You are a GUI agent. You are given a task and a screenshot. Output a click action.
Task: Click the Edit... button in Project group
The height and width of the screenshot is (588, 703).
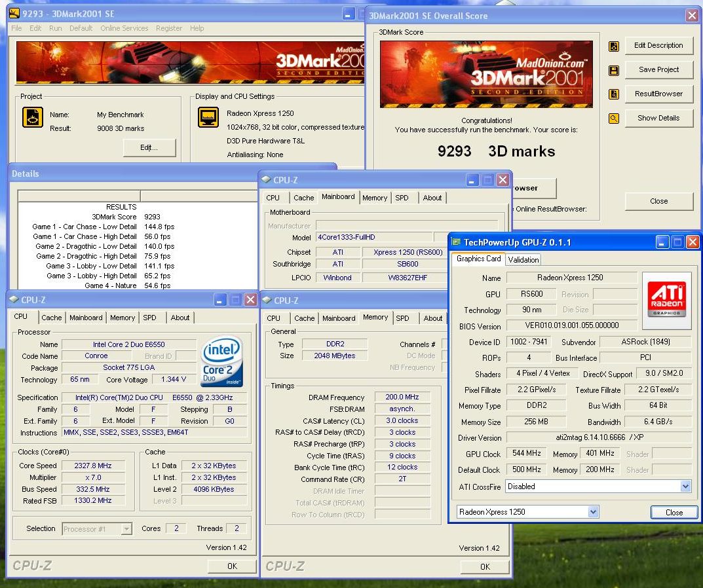pos(149,147)
